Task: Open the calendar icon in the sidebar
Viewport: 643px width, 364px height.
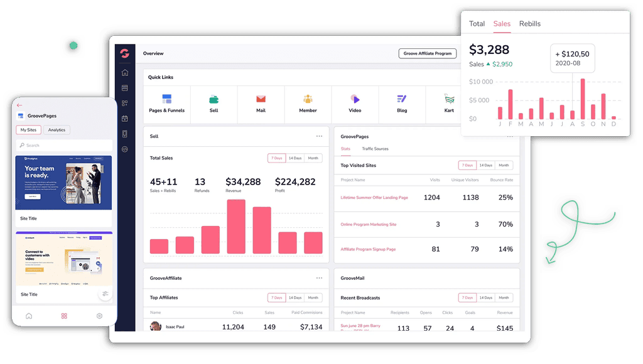Action: click(125, 119)
